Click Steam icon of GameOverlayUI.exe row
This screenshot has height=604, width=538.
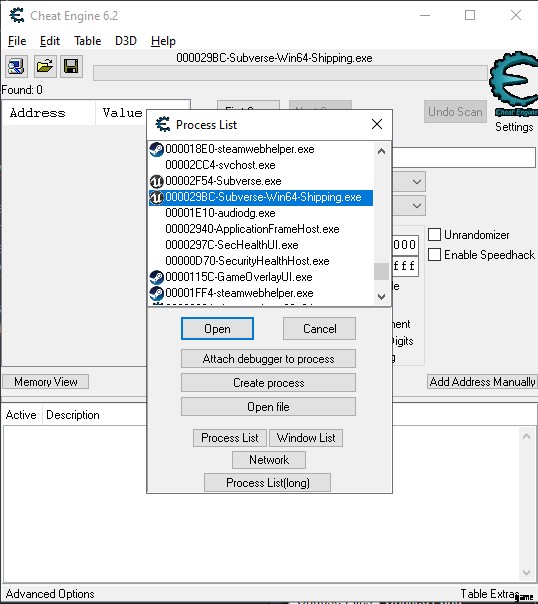coord(156,277)
